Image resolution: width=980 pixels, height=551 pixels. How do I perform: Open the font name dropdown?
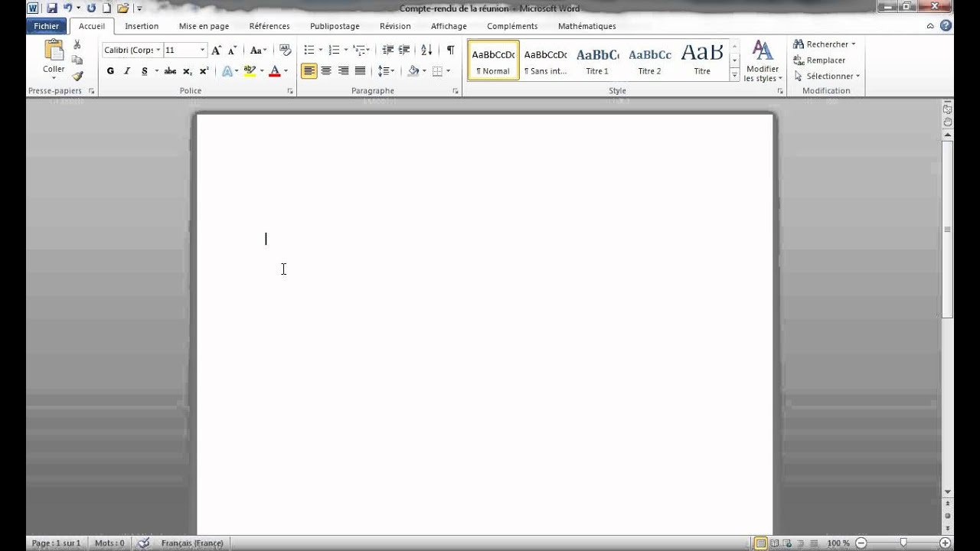point(158,50)
